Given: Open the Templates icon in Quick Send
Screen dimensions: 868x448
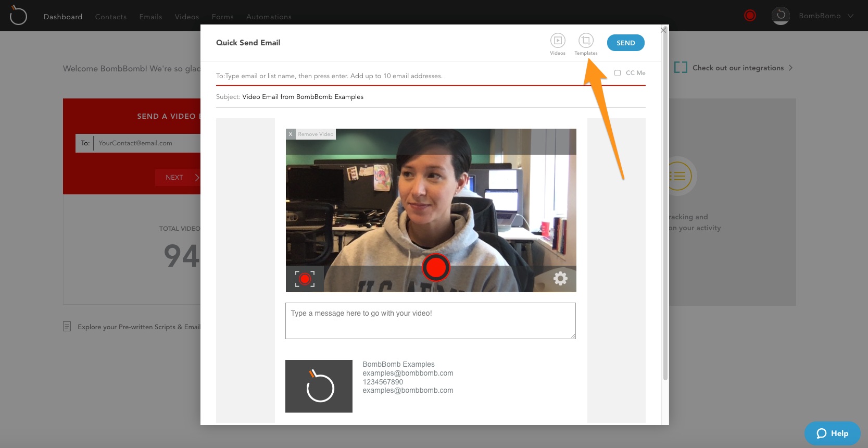Looking at the screenshot, I should pos(586,41).
